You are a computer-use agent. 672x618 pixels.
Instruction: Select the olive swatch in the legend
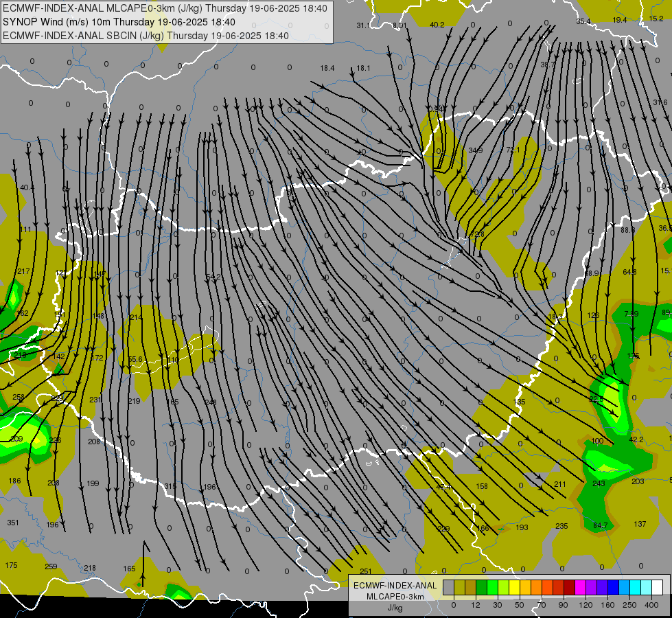(x=459, y=588)
